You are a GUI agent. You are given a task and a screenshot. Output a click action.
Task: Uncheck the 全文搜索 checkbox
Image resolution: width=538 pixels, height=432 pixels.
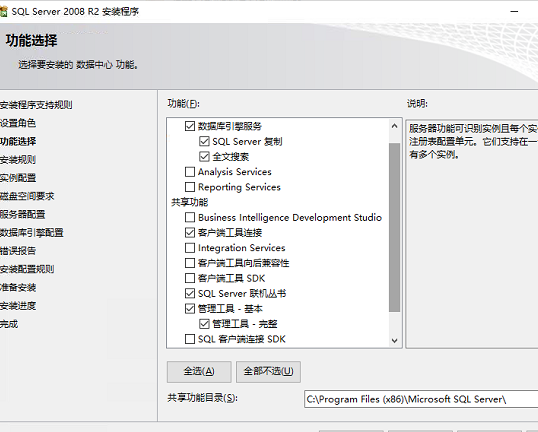tap(204, 156)
